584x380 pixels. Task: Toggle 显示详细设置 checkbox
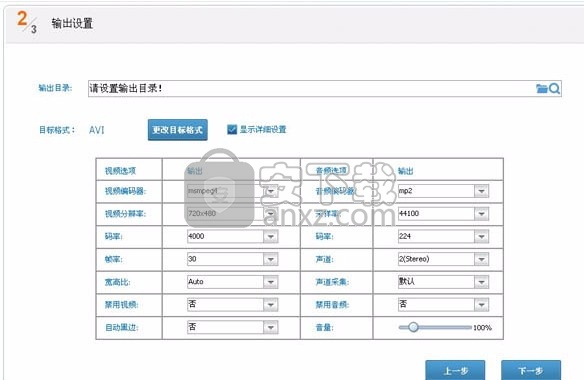232,130
